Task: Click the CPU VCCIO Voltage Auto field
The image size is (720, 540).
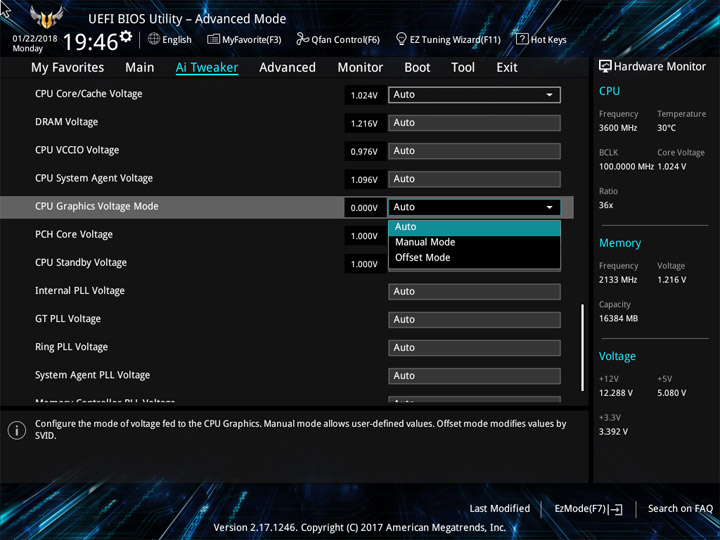Action: [474, 151]
